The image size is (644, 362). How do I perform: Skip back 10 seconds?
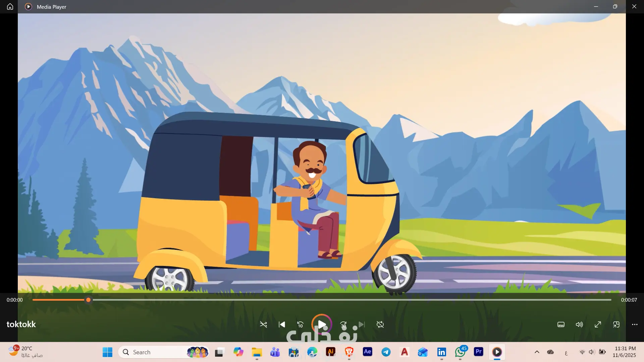300,324
